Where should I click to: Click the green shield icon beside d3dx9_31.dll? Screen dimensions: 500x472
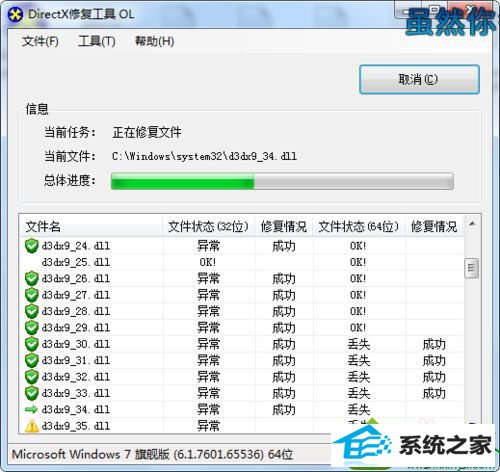tap(32, 360)
